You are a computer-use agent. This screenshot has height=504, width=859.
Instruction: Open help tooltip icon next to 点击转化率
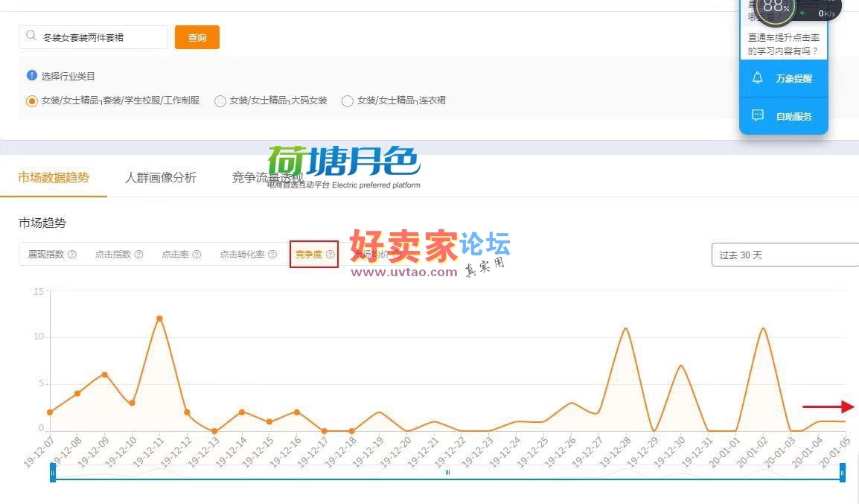272,255
